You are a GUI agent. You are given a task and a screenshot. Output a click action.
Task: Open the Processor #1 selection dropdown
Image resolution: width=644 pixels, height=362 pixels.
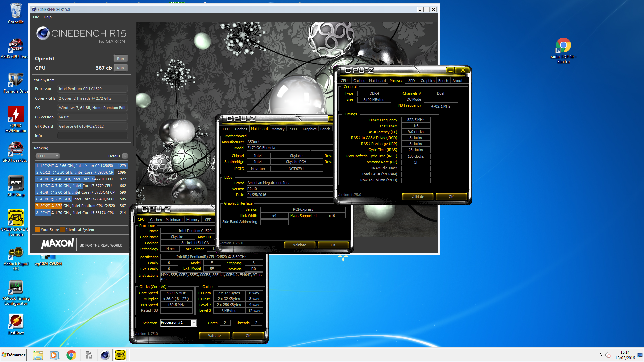tap(178, 323)
